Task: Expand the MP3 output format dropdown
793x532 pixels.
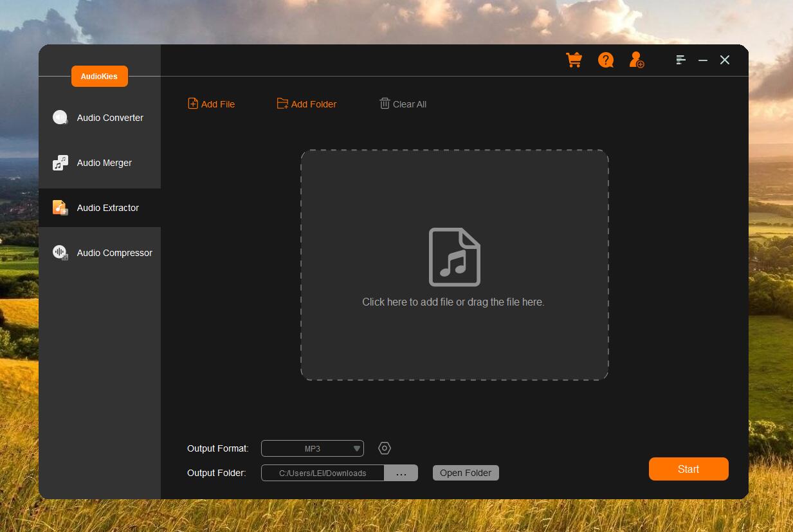Action: click(x=313, y=448)
